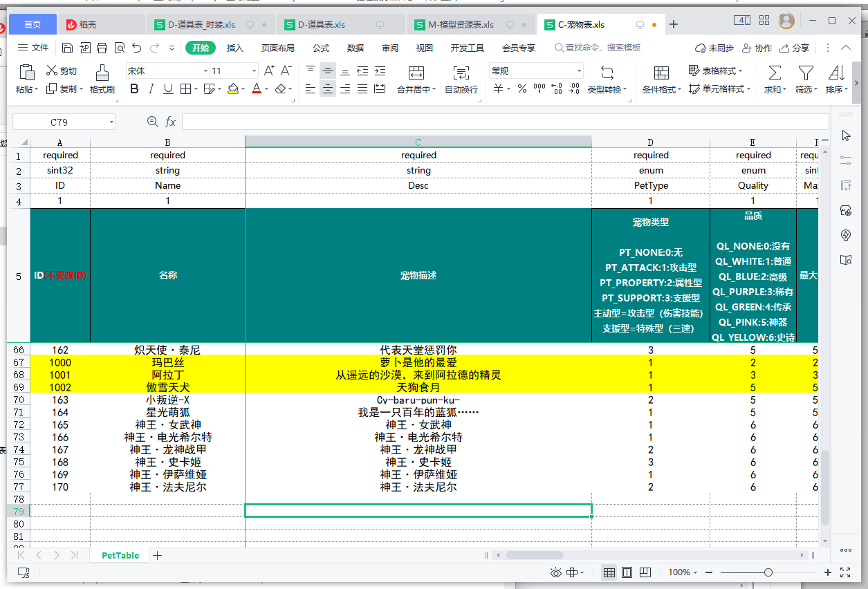The image size is (868, 589).
Task: Expand the Merge and Center (合并居中) dropdown
Action: pyautogui.click(x=434, y=89)
